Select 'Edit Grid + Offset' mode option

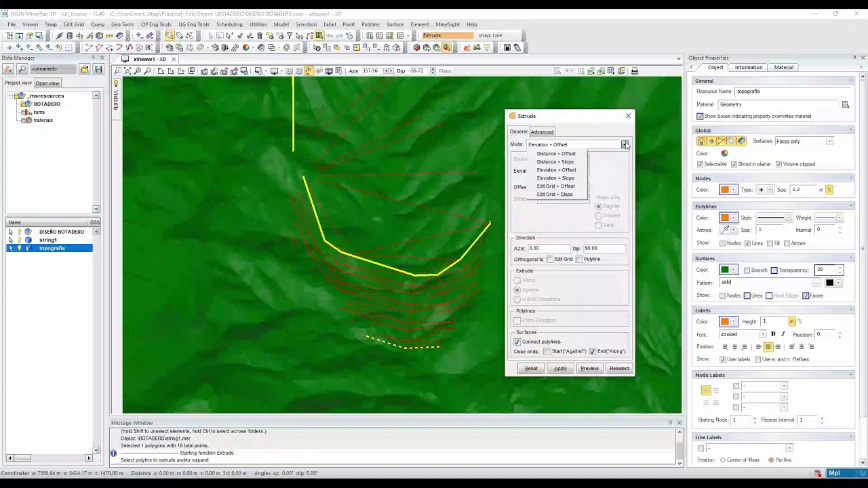pos(555,186)
